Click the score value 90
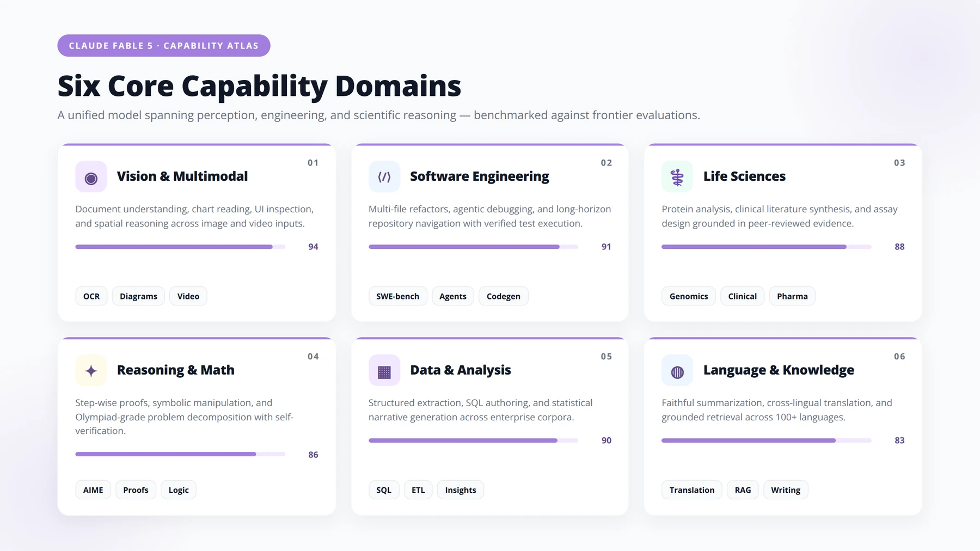 tap(607, 440)
